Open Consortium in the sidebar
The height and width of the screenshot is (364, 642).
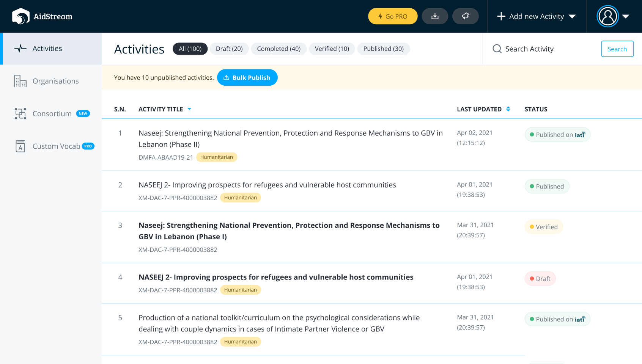[x=51, y=114]
